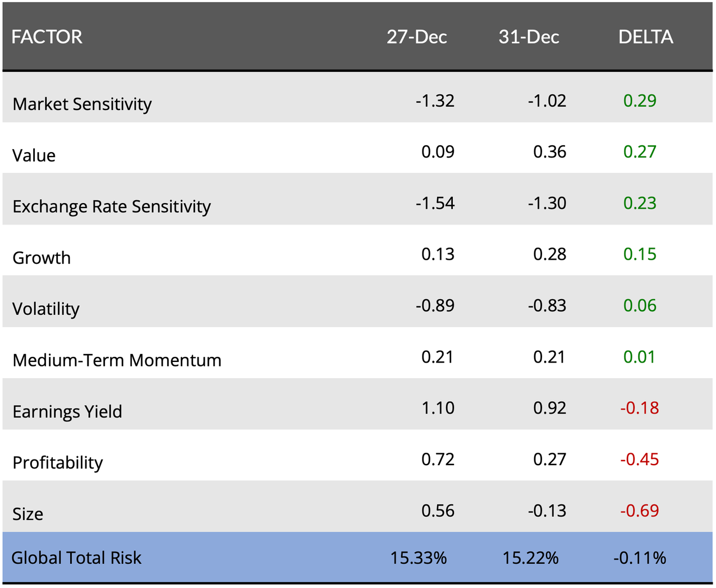
Task: Click the 15.22% total risk value
Action: click(x=530, y=558)
